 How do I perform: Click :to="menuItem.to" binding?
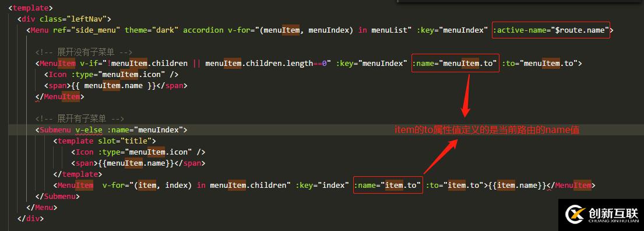click(x=540, y=64)
